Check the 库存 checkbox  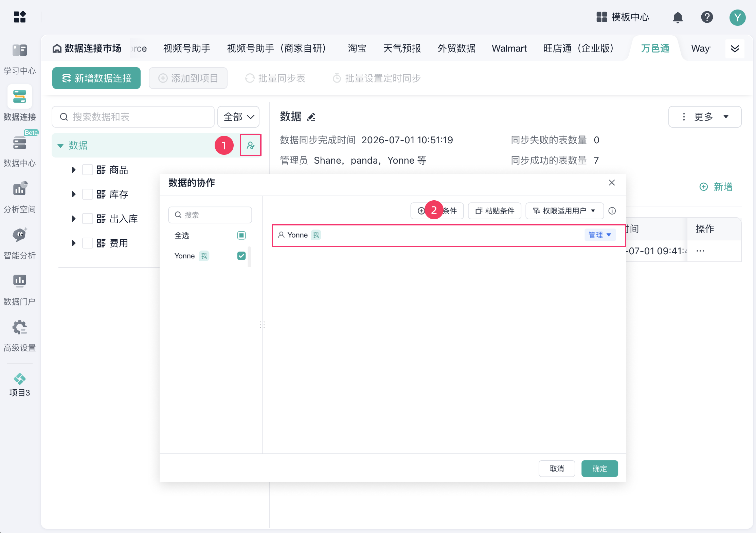click(x=88, y=194)
